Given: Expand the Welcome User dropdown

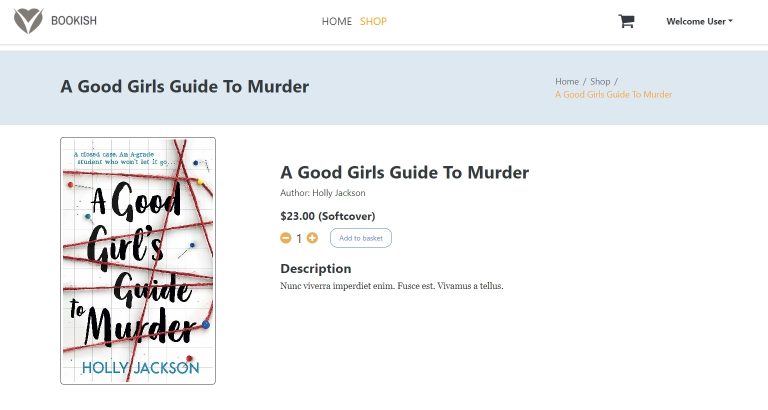Looking at the screenshot, I should [x=699, y=21].
